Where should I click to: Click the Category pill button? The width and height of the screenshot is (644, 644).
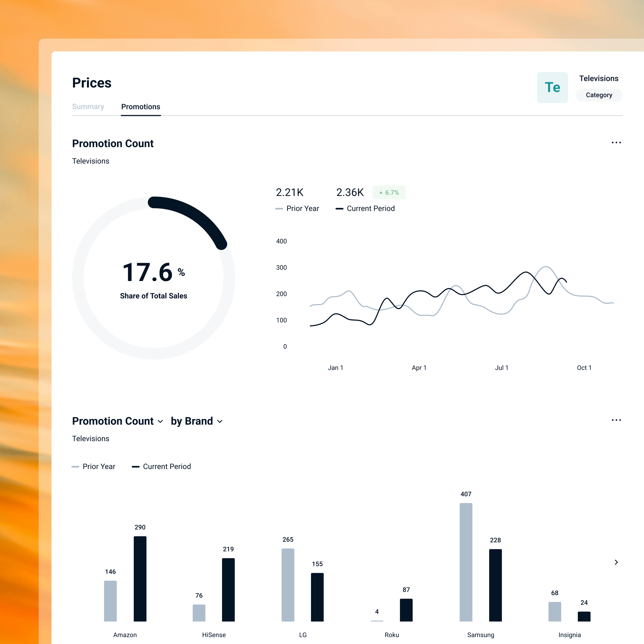[599, 95]
